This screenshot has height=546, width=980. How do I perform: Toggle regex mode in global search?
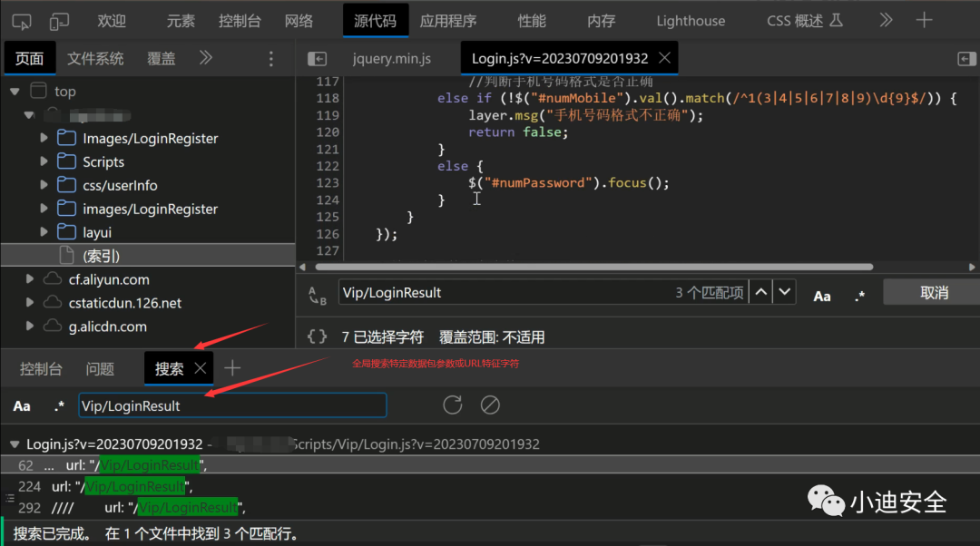[x=59, y=405]
